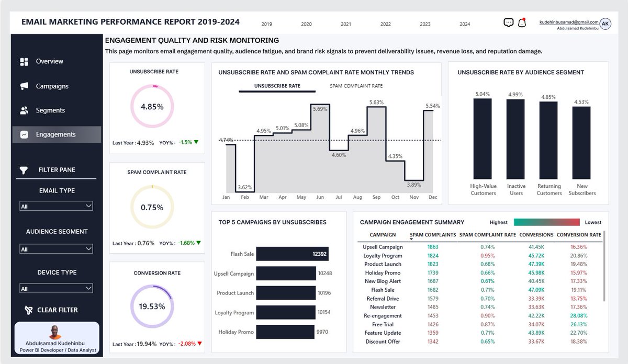Click the Dec label on trend axis
Image resolution: width=628 pixels, height=364 pixels.
point(433,198)
